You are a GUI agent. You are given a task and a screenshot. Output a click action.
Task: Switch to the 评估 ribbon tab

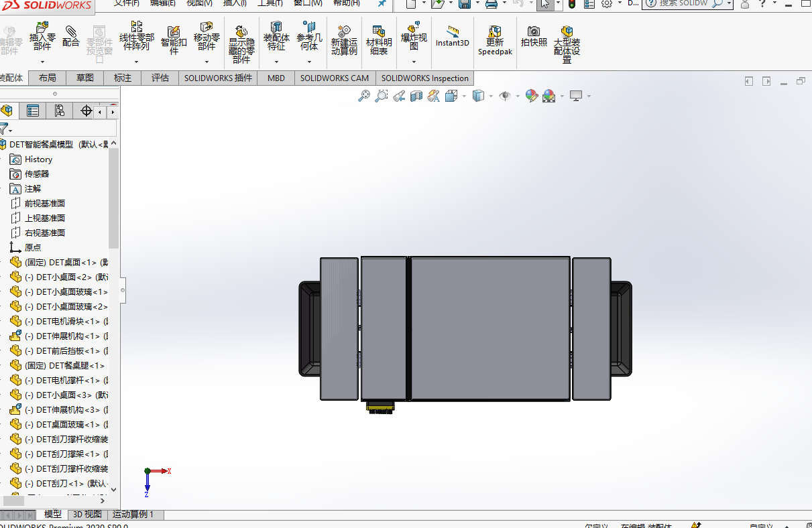click(160, 78)
